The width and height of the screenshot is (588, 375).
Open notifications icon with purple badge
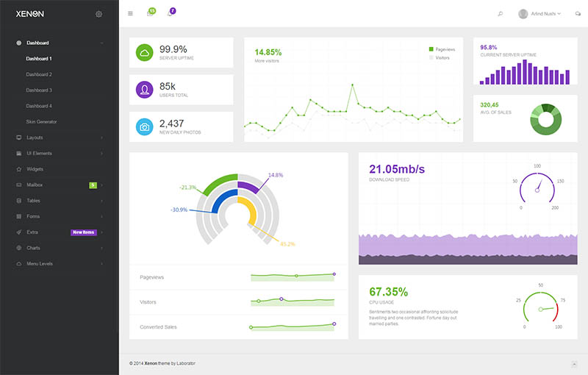pos(171,13)
